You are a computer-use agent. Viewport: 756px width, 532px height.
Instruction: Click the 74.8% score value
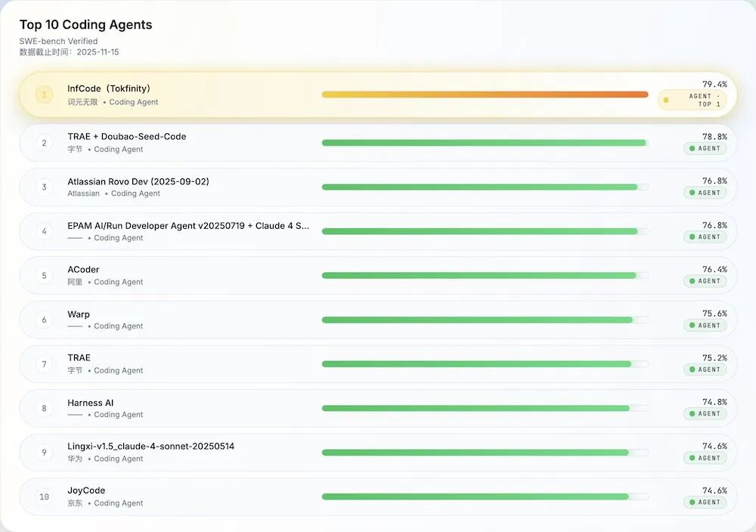tap(714, 402)
